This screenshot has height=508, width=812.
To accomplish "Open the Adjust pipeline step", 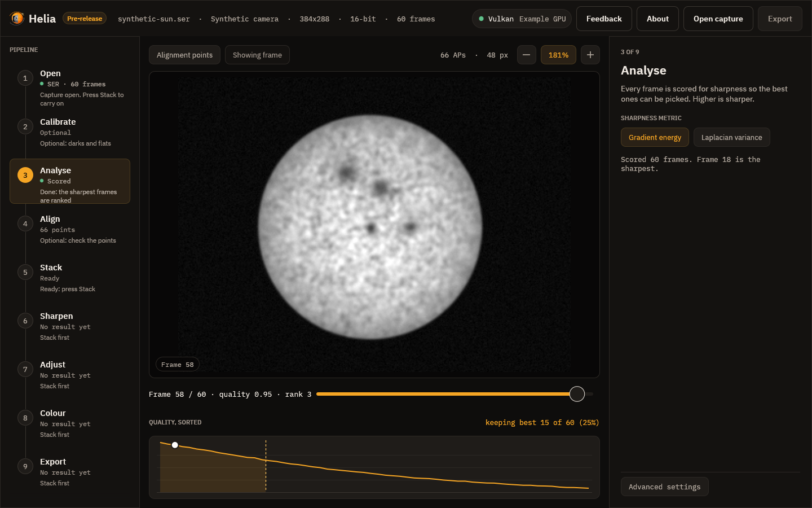I will 70,375.
